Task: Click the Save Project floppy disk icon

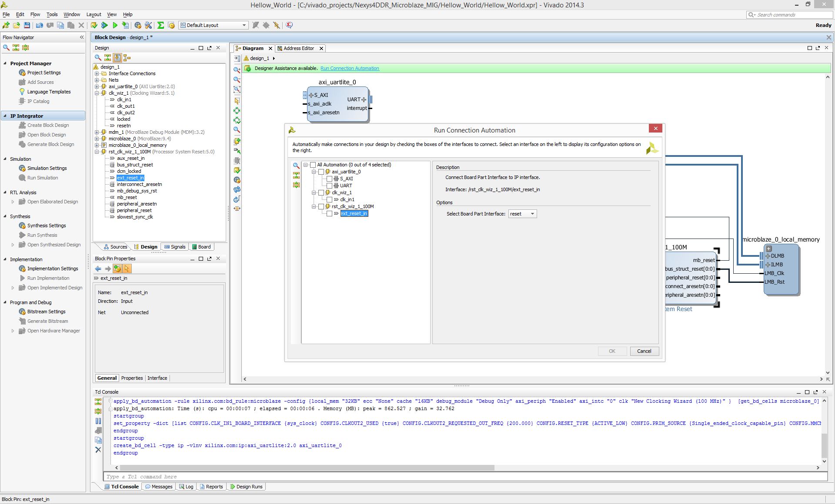Action: point(27,25)
